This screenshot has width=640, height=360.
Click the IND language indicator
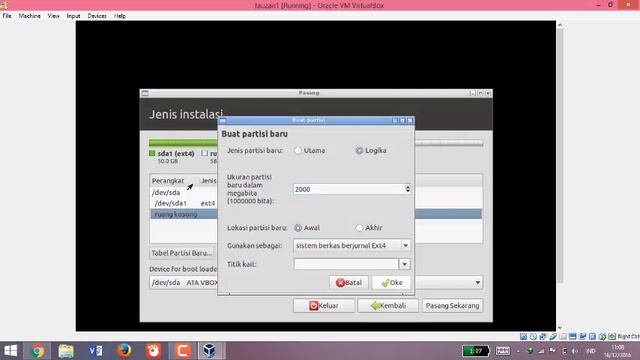pos(591,351)
